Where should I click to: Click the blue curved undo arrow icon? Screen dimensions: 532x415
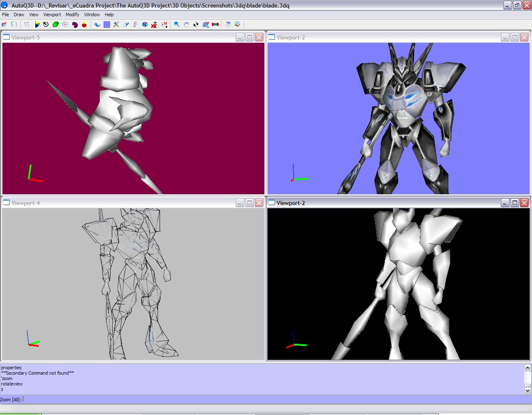[97, 25]
